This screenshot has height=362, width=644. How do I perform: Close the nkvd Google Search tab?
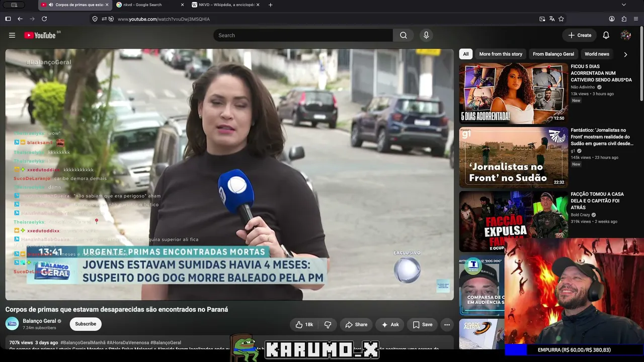(x=182, y=5)
